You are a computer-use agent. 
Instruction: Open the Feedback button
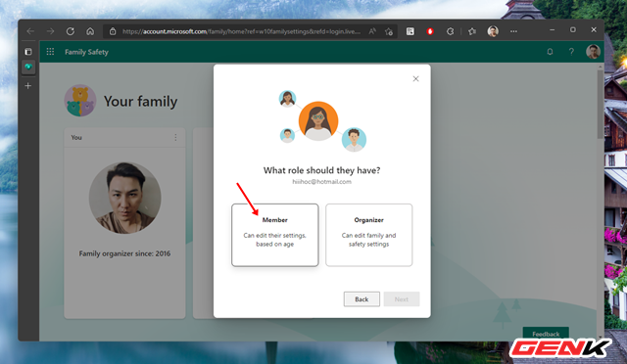click(x=546, y=334)
